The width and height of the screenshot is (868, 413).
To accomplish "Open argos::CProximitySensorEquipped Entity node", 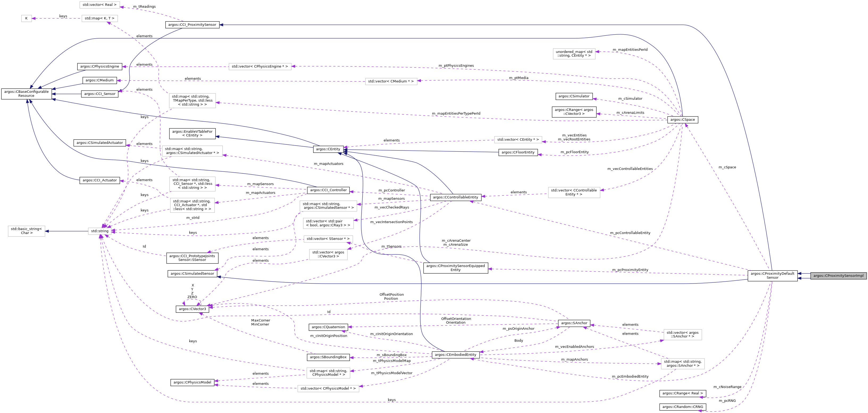I will tap(456, 268).
